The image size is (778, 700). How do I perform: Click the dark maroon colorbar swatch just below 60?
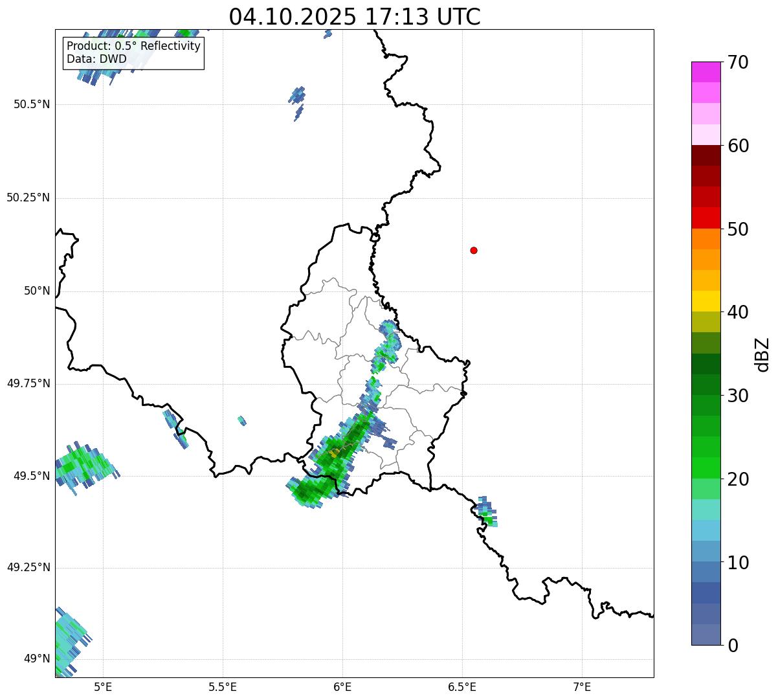(x=706, y=155)
